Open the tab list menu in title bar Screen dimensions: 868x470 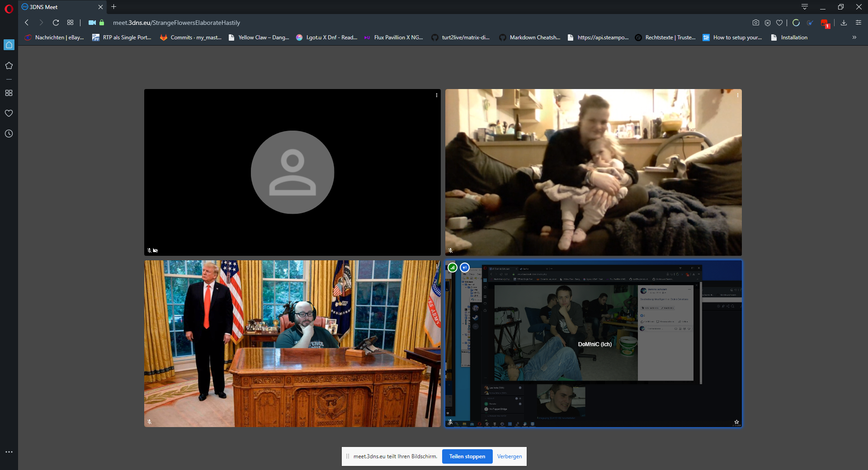click(x=805, y=7)
